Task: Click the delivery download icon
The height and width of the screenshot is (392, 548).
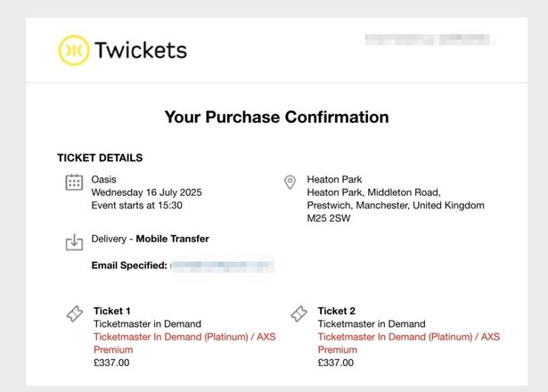Action: coord(75,243)
